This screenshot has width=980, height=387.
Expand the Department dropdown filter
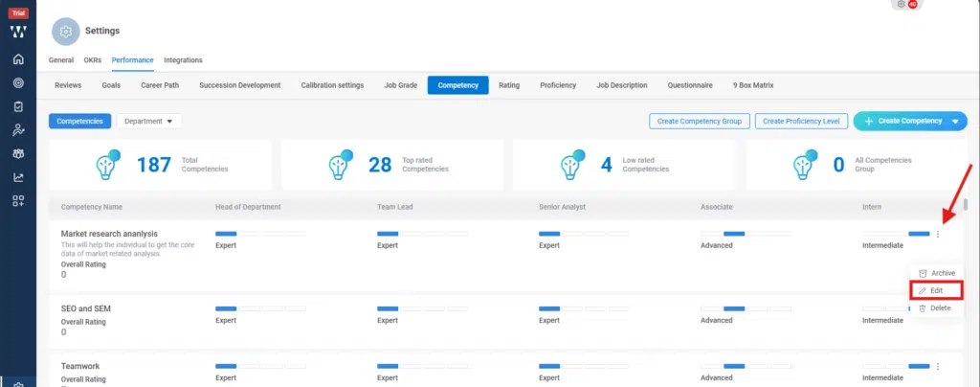pyautogui.click(x=148, y=121)
